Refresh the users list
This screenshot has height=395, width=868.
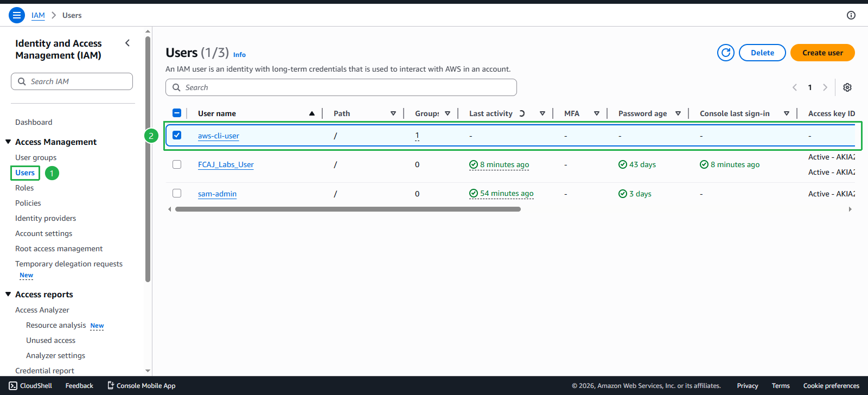coord(726,53)
